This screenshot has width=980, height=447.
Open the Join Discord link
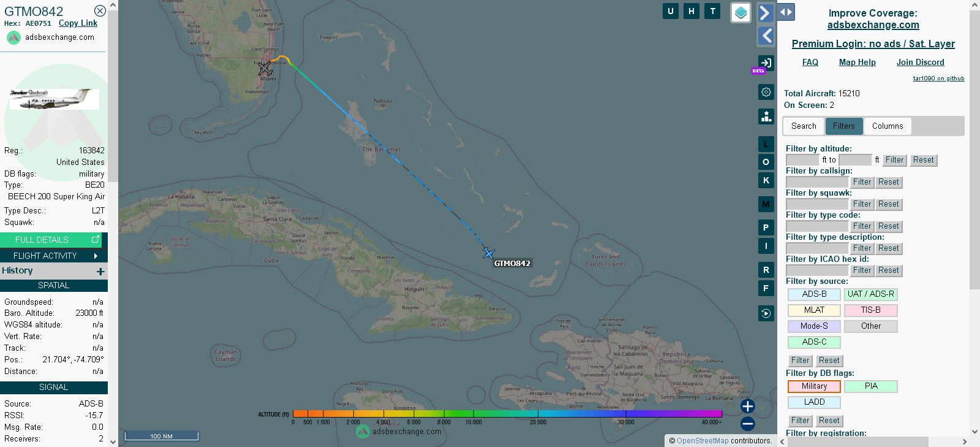(921, 63)
